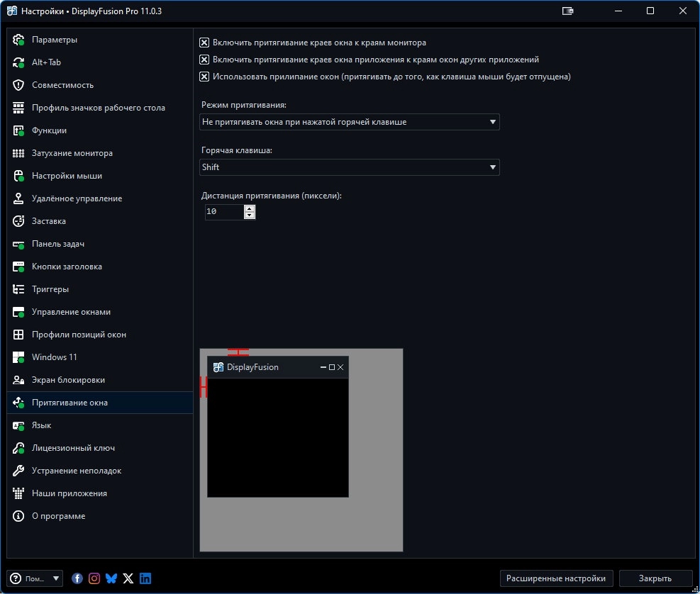Click the Facebook icon in bottom bar
The height and width of the screenshot is (594, 700).
(x=78, y=578)
